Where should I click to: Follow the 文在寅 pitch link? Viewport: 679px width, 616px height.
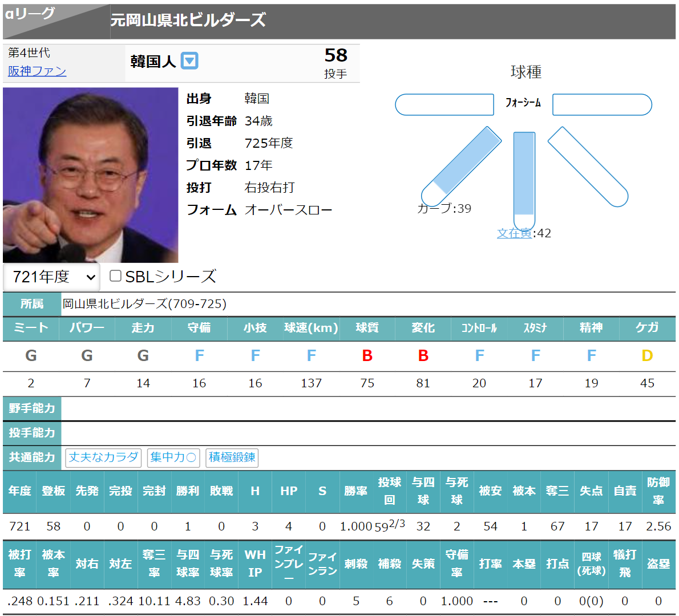514,233
